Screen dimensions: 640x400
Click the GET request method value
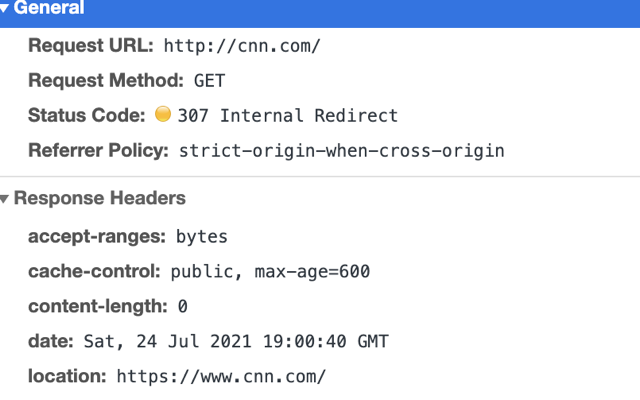209,81
